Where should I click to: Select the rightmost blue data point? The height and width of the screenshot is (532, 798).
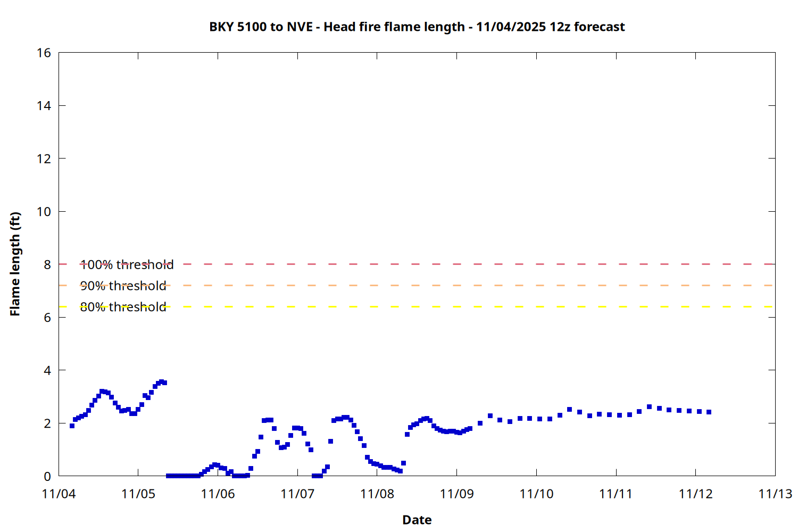[x=709, y=412]
